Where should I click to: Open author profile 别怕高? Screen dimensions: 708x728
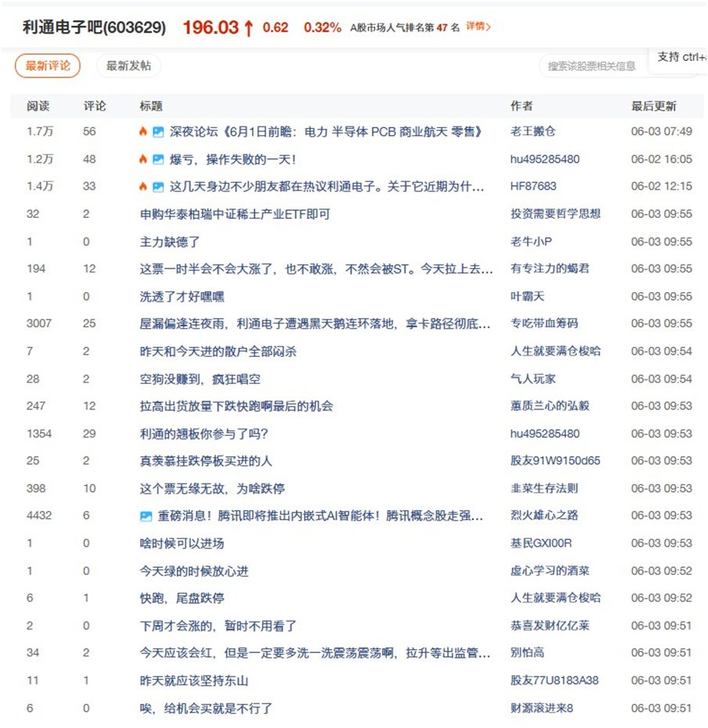point(527,653)
